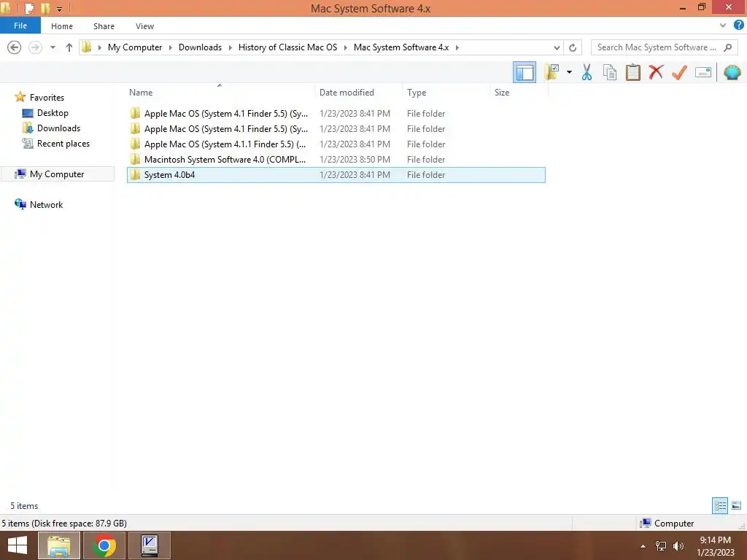Click My Computer in the breadcrumb path
Screen dimensions: 747x560
[x=135, y=47]
